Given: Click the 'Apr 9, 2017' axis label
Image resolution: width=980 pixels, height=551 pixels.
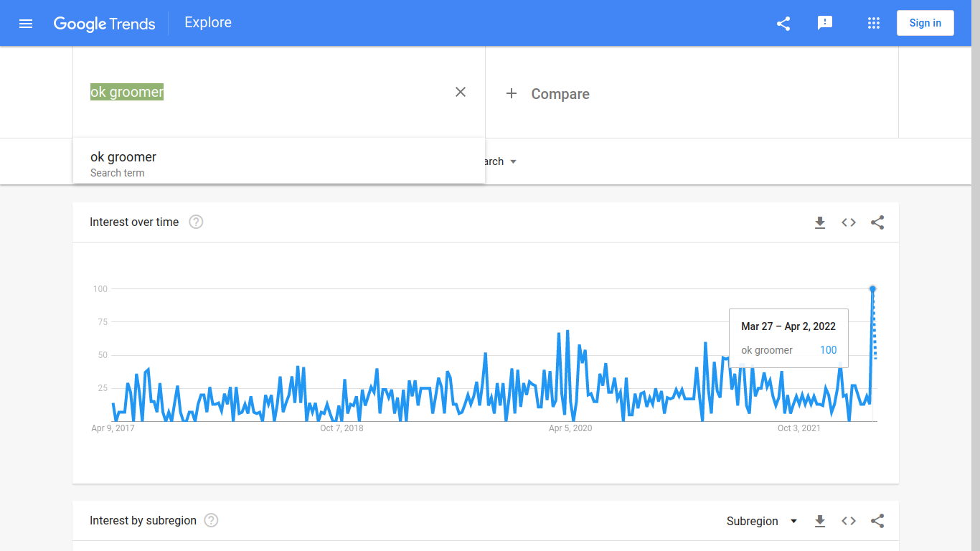Looking at the screenshot, I should [113, 428].
